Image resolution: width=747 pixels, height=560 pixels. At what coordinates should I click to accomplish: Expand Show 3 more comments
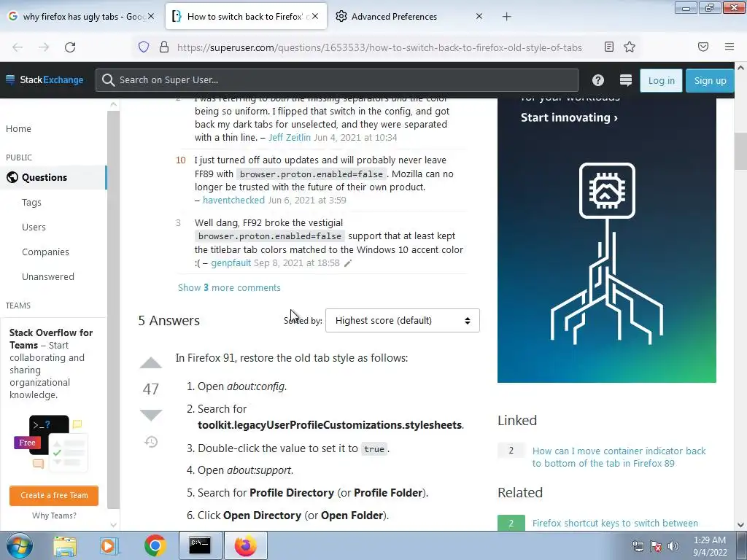[229, 287]
